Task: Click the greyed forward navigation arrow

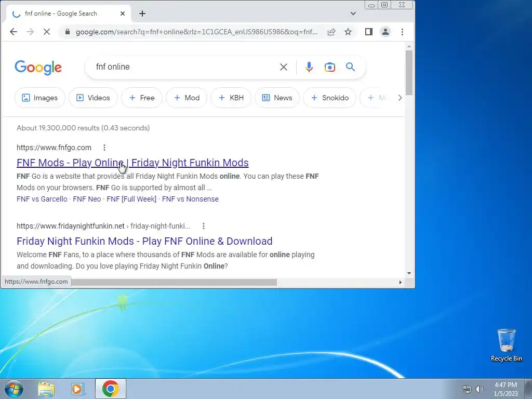Action: [x=30, y=32]
